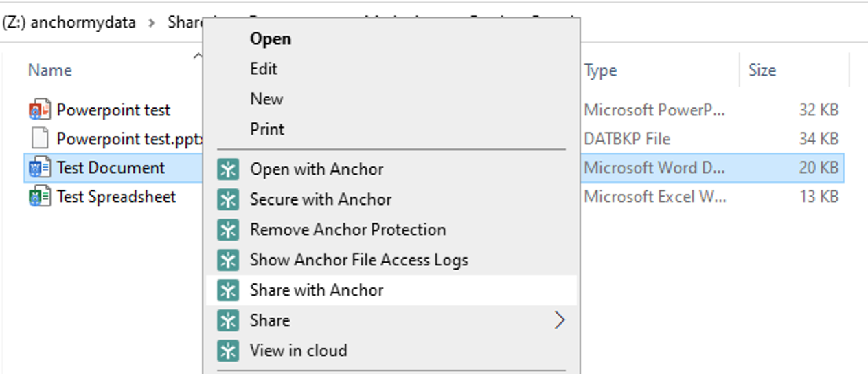
Task: Select the blank file icon for Powerpoint test.pptx
Action: click(x=40, y=139)
